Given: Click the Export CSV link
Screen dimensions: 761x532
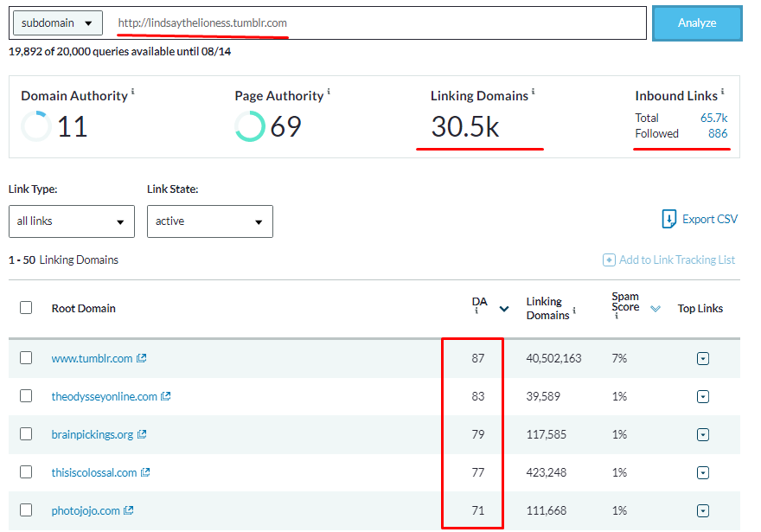Looking at the screenshot, I should pos(710,220).
